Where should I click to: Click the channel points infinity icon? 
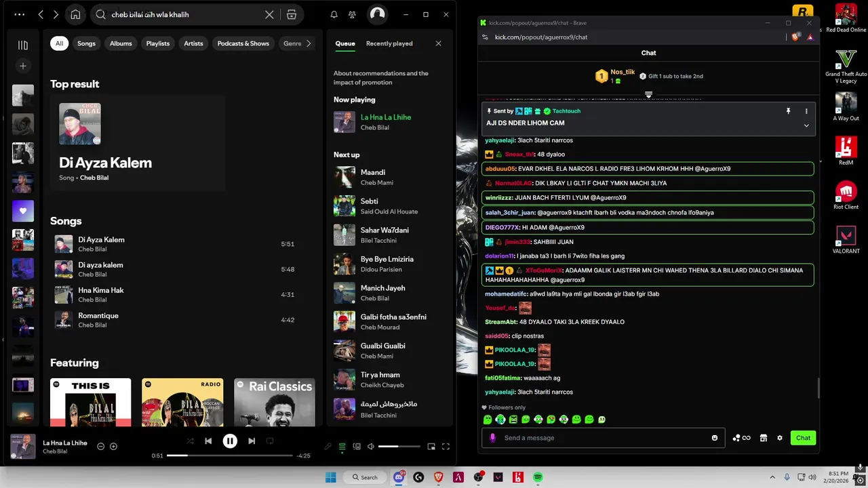741,438
